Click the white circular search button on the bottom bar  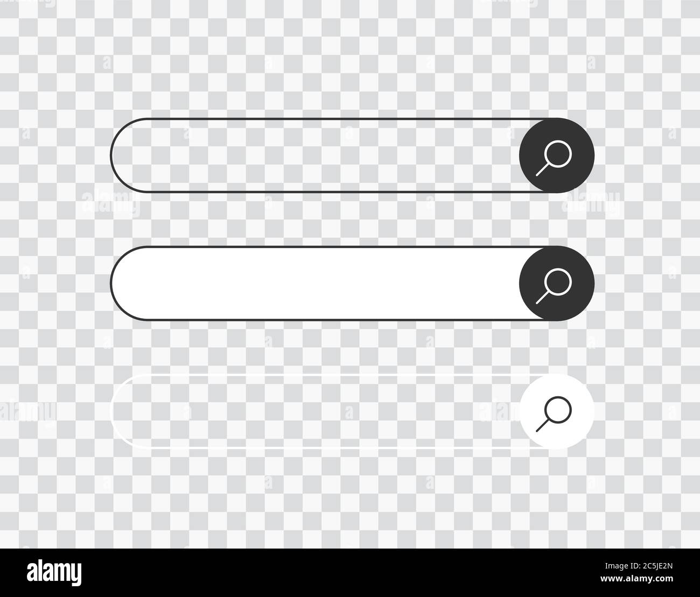pos(557,411)
